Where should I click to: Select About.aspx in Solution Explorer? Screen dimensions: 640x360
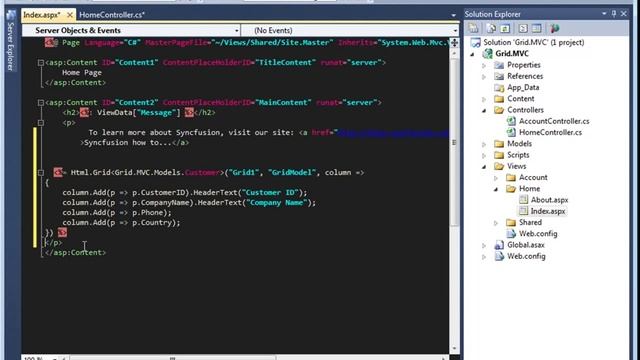(549, 200)
